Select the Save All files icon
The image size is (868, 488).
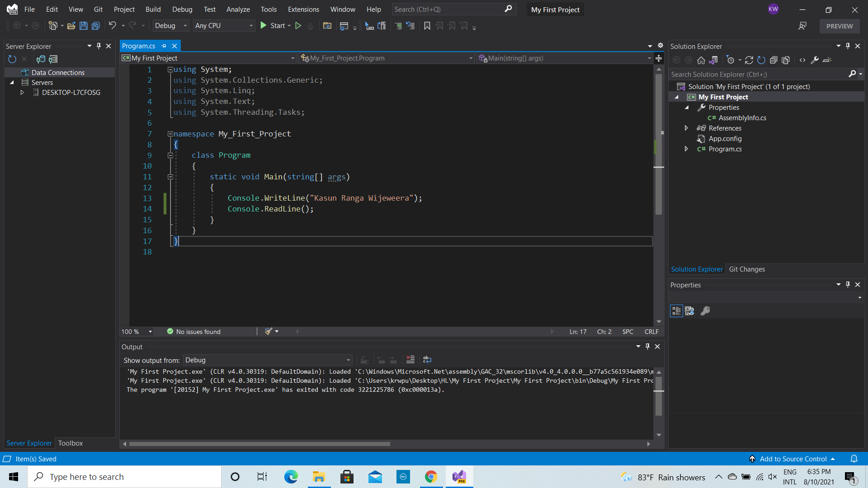(x=95, y=26)
